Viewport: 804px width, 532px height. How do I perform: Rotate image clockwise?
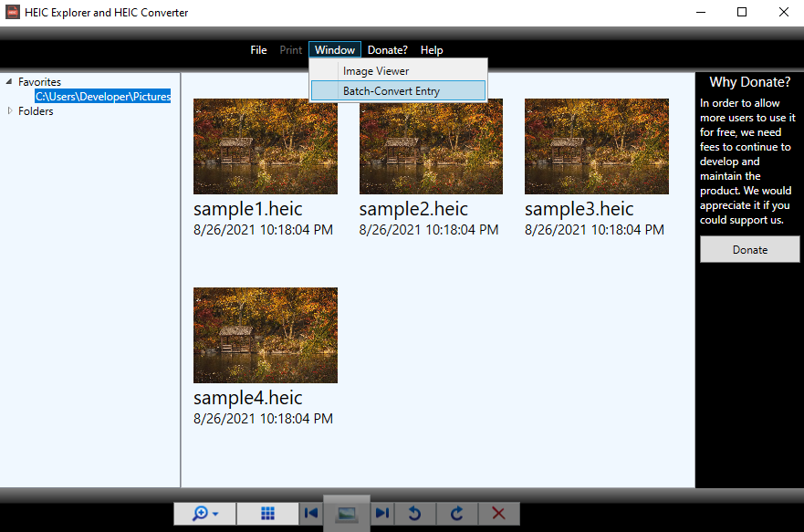tap(457, 514)
